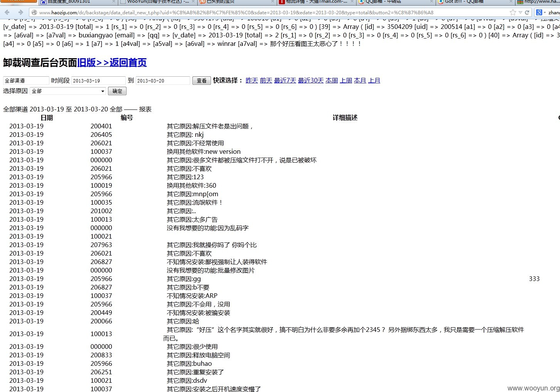Click the text 其它原因:很少使用
560x392 pixels.
(x=192, y=347)
